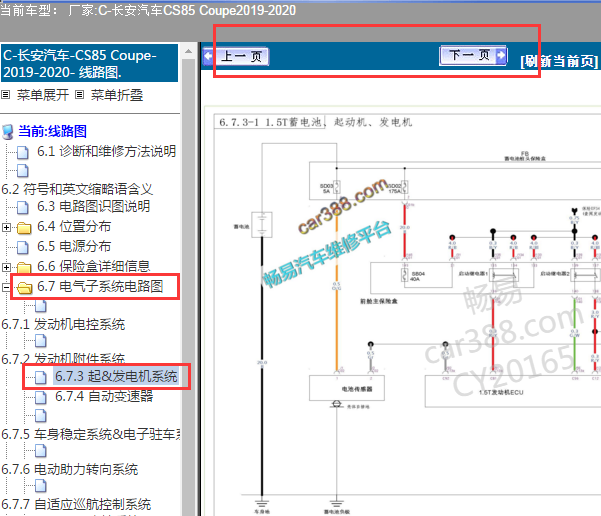Click the 前舱主保险盒 label in diagram
The image size is (601, 516).
click(378, 301)
